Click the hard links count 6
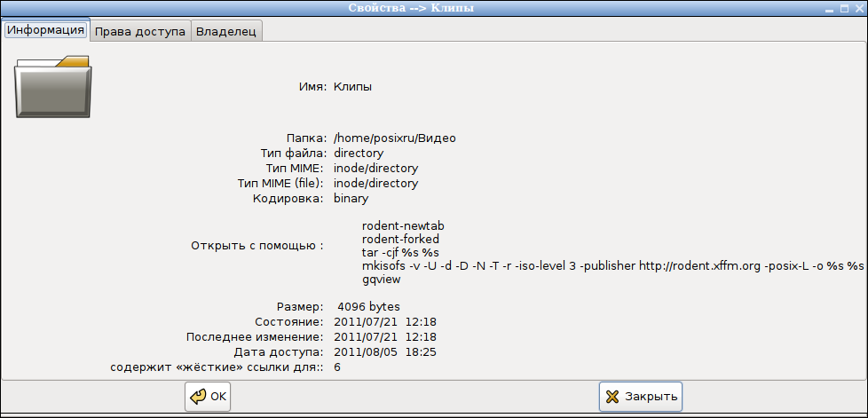This screenshot has width=868, height=418. click(x=337, y=367)
